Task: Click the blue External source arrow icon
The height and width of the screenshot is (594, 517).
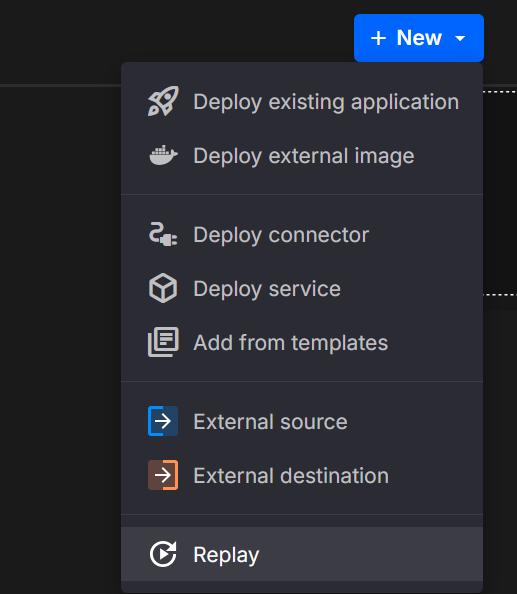Action: pyautogui.click(x=163, y=421)
